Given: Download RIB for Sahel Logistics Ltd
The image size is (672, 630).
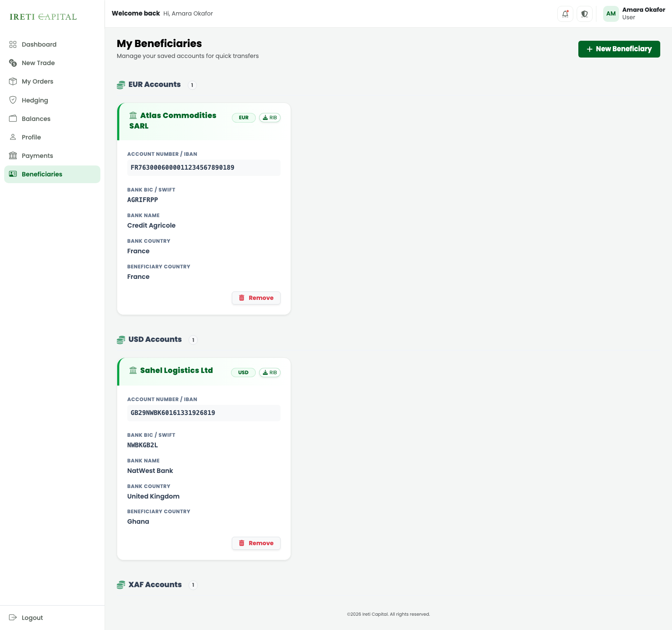Looking at the screenshot, I should [x=270, y=373].
